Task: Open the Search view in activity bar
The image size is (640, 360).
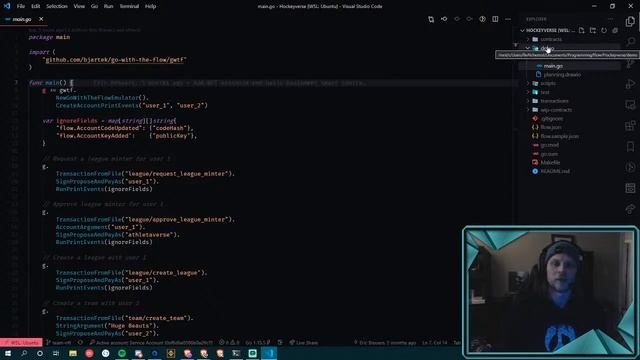Action: [630, 42]
